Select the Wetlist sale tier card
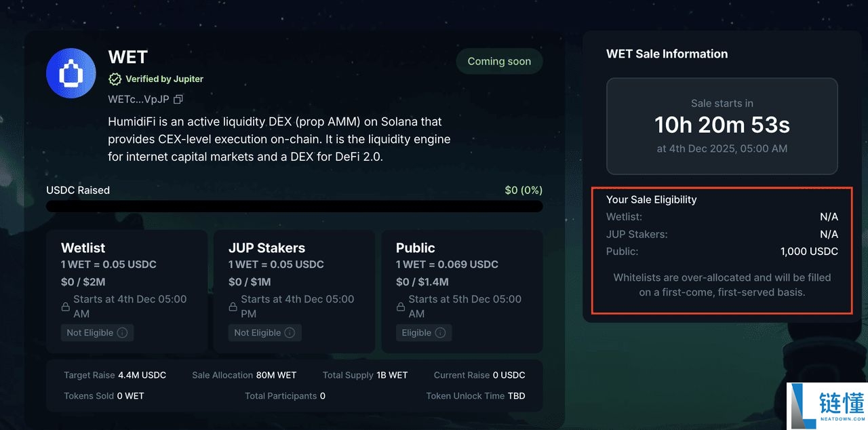Image resolution: width=868 pixels, height=430 pixels. click(127, 291)
